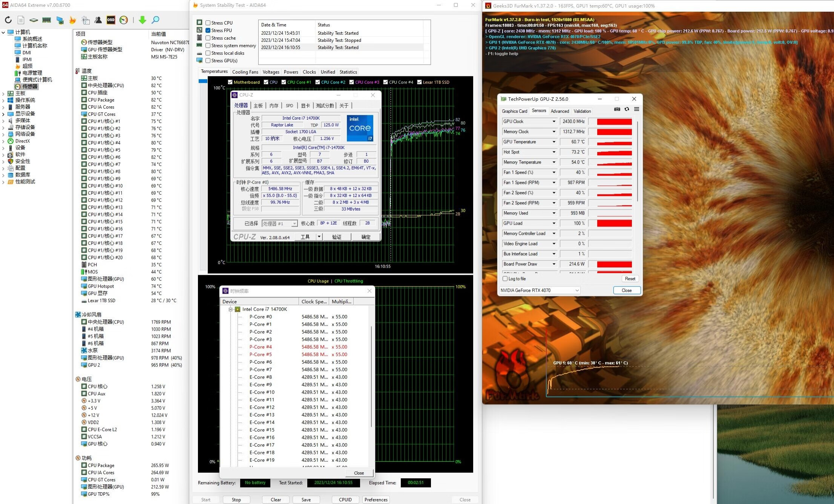
Task: Open the GPU Clock sensor dropdown in GPU-Z
Action: pos(554,121)
